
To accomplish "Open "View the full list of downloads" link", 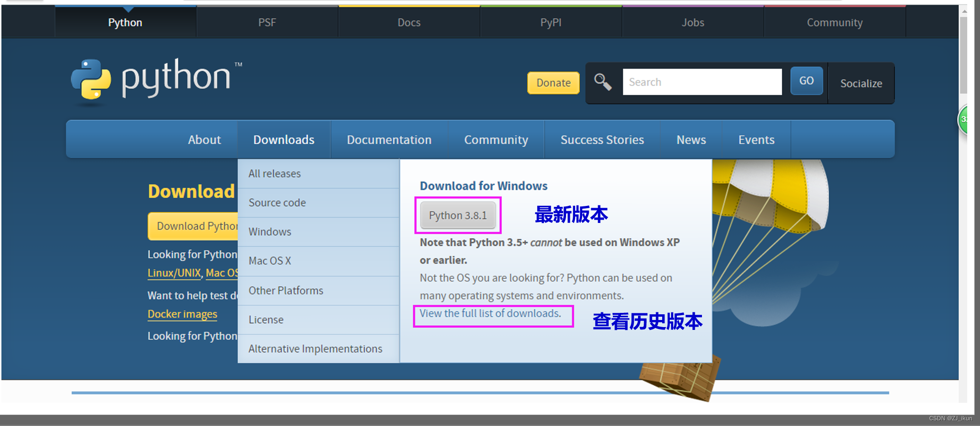I will point(490,313).
